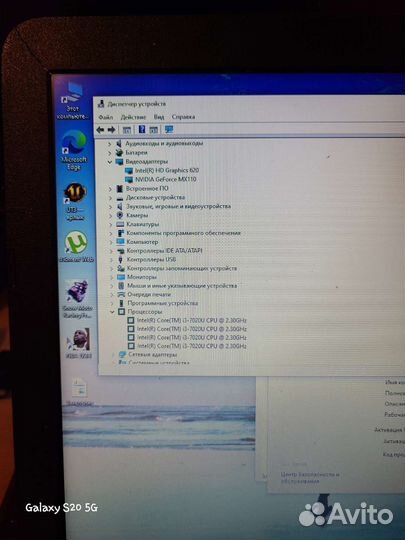Select the Этот компьютер desktop icon

click(72, 101)
